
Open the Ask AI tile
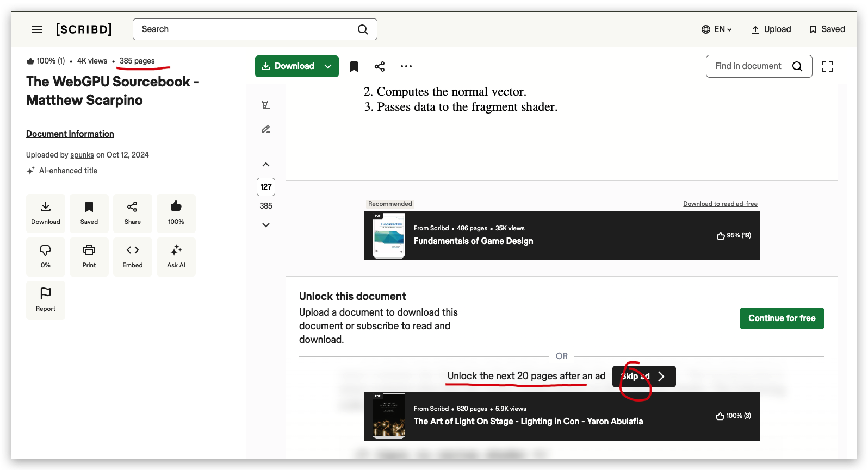pyautogui.click(x=176, y=257)
